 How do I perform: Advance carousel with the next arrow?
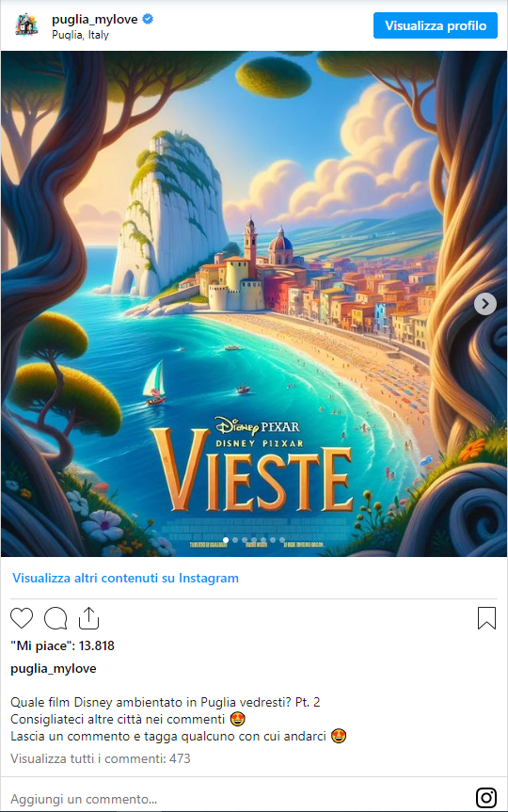485,304
